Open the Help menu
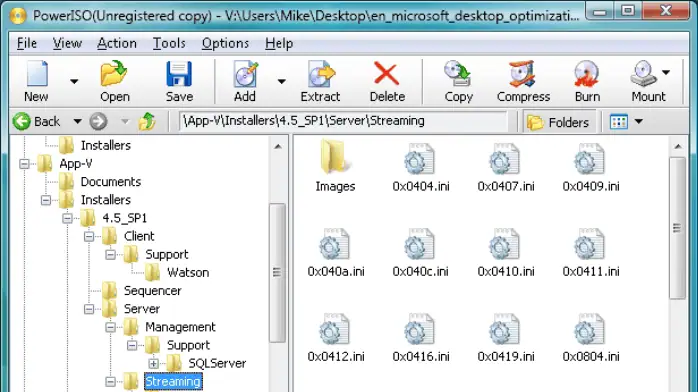 [279, 43]
